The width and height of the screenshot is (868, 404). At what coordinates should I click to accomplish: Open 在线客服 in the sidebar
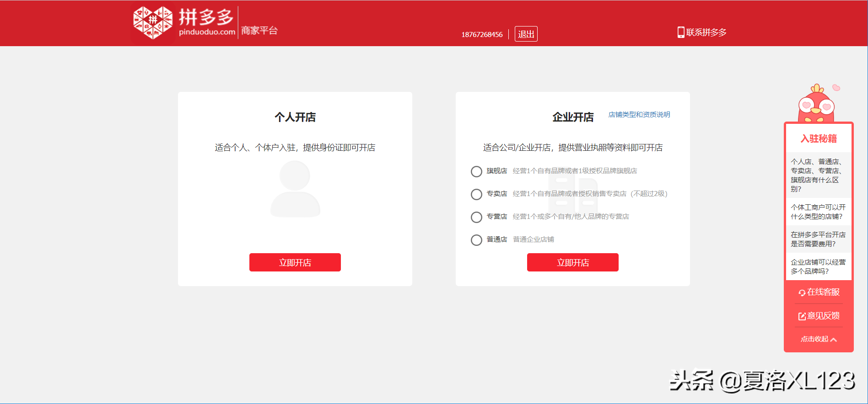(819, 292)
